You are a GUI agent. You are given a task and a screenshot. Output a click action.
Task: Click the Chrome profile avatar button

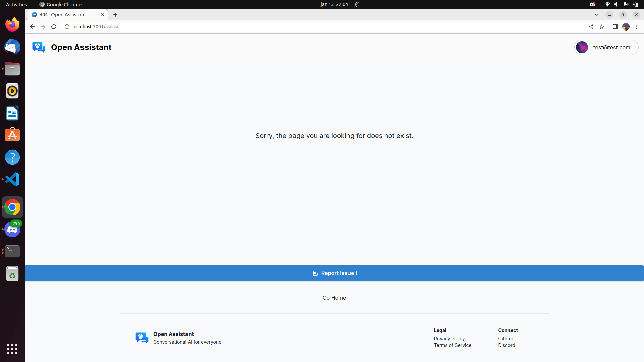pyautogui.click(x=626, y=27)
